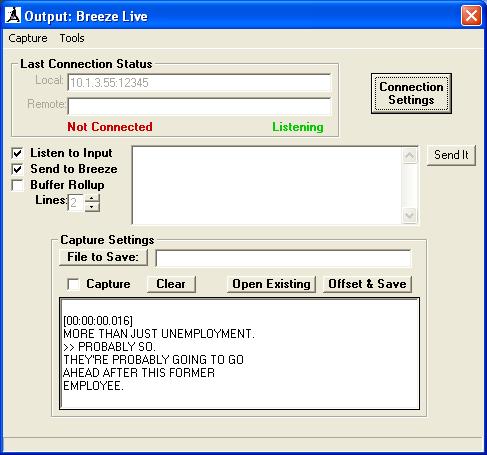This screenshot has width=487, height=455.
Task: Click the Listening status label
Action: pos(298,127)
